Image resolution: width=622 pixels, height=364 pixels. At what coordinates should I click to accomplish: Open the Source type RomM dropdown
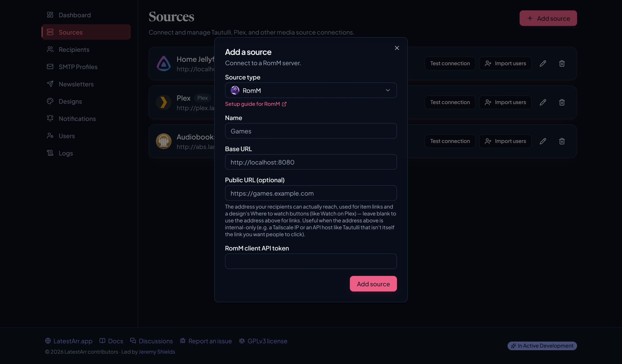coord(311,90)
